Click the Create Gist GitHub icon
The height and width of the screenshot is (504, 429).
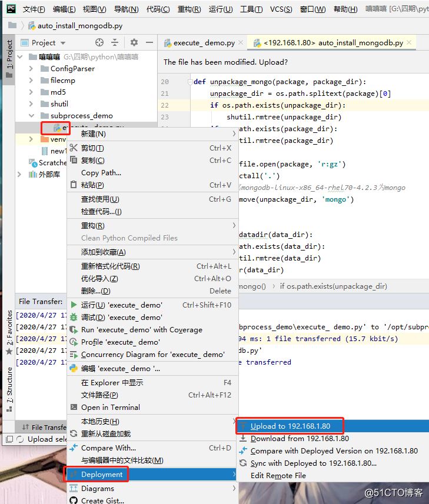[74, 500]
